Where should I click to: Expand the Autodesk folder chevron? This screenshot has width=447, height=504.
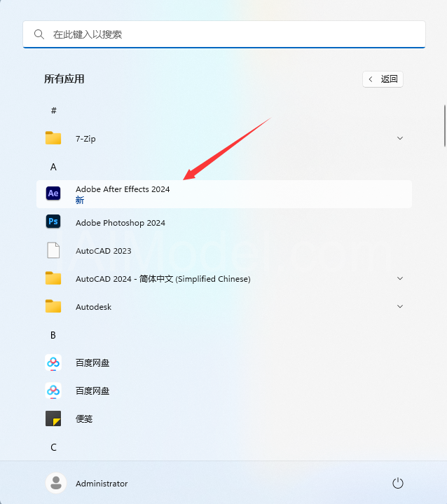point(400,306)
